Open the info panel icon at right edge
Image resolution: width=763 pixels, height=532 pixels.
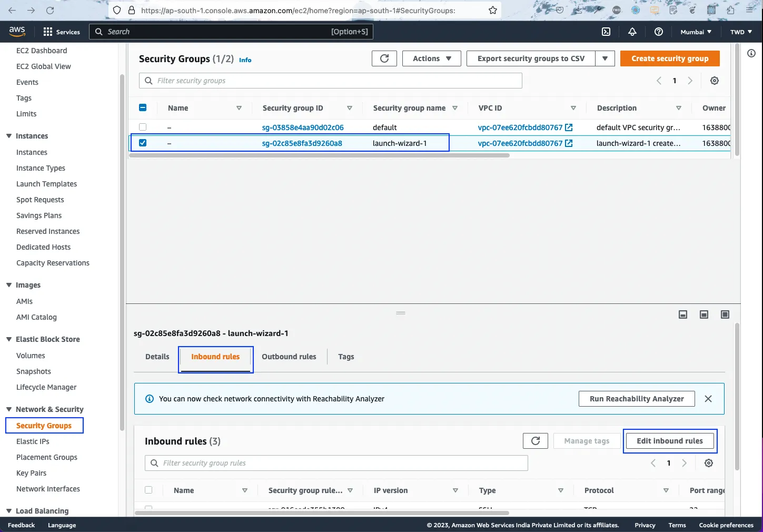click(x=751, y=53)
